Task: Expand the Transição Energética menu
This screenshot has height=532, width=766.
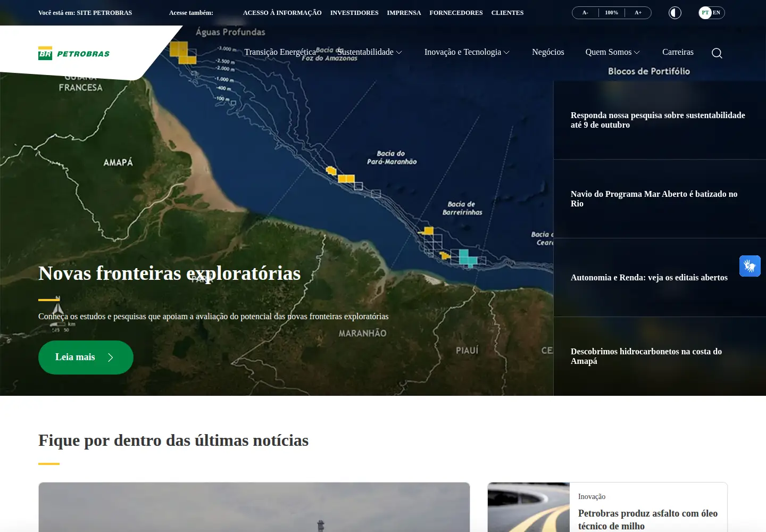Action: (x=280, y=52)
